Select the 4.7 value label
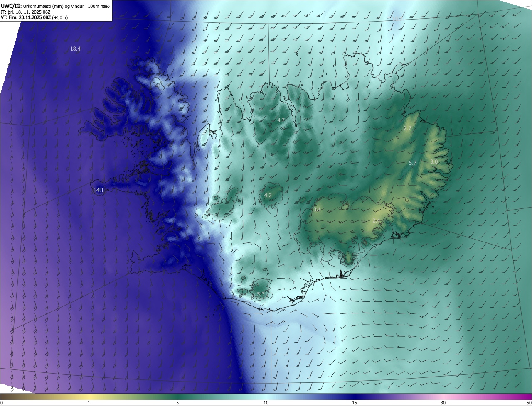 [281, 120]
